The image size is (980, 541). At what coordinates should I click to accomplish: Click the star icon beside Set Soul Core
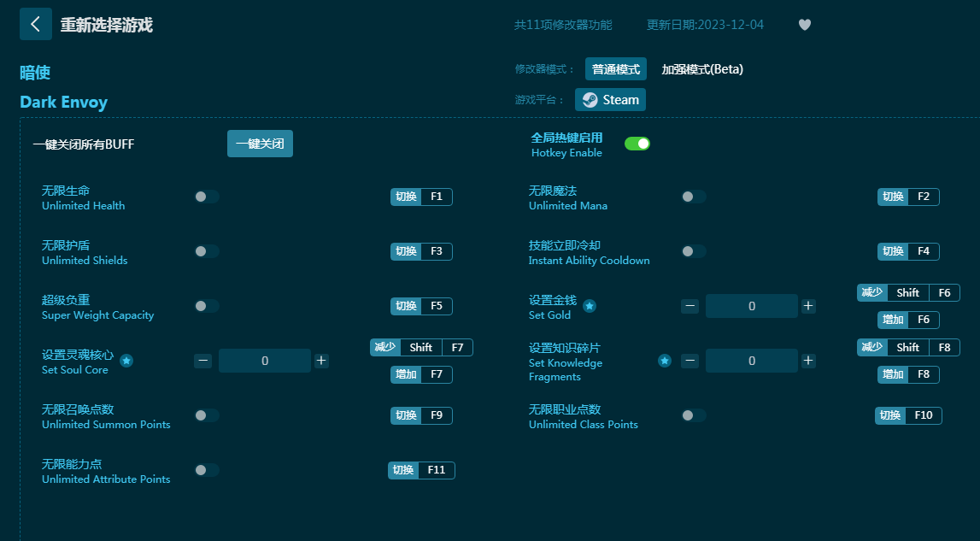[126, 361]
